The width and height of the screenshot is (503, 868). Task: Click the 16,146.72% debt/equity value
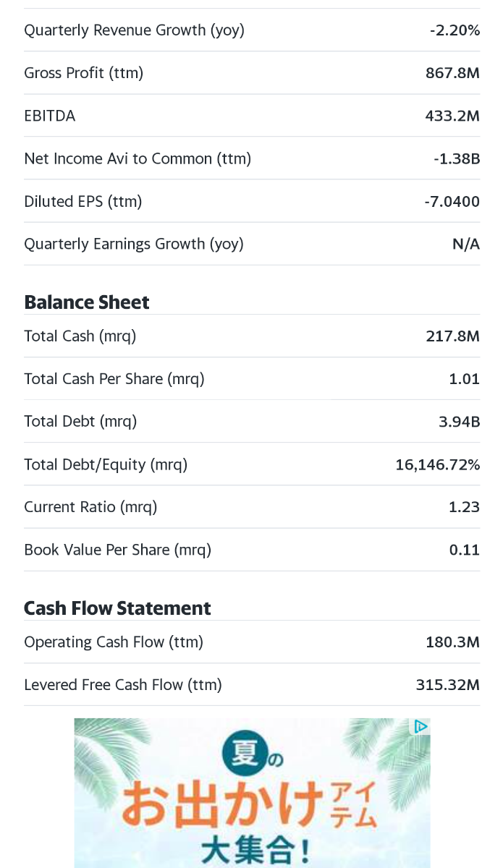pos(437,464)
